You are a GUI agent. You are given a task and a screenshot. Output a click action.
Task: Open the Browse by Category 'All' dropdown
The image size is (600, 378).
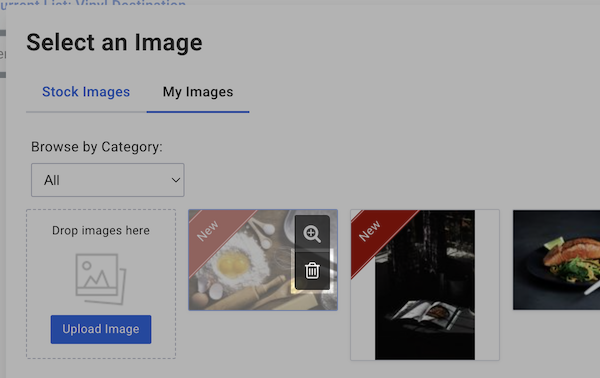(x=108, y=180)
